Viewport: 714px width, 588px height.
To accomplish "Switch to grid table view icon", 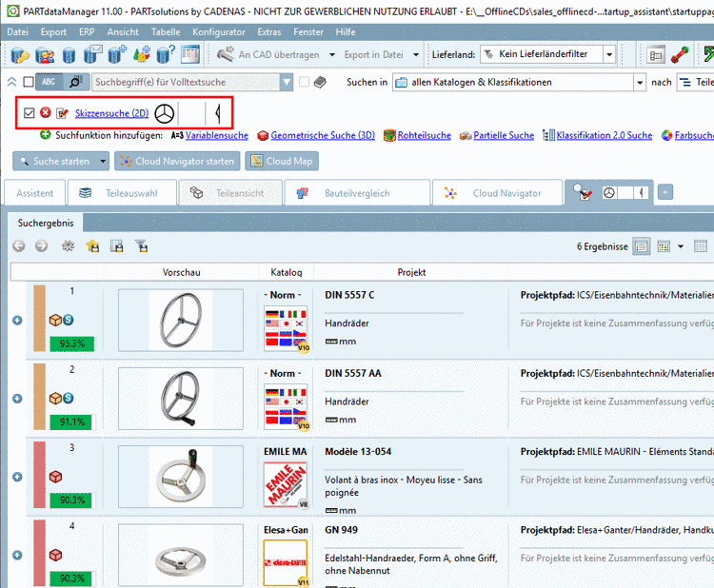I will (x=701, y=246).
